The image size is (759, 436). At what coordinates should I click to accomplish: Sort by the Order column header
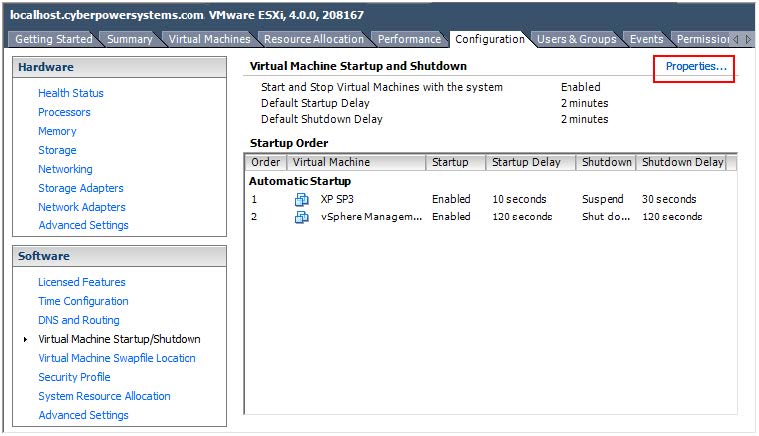[266, 162]
